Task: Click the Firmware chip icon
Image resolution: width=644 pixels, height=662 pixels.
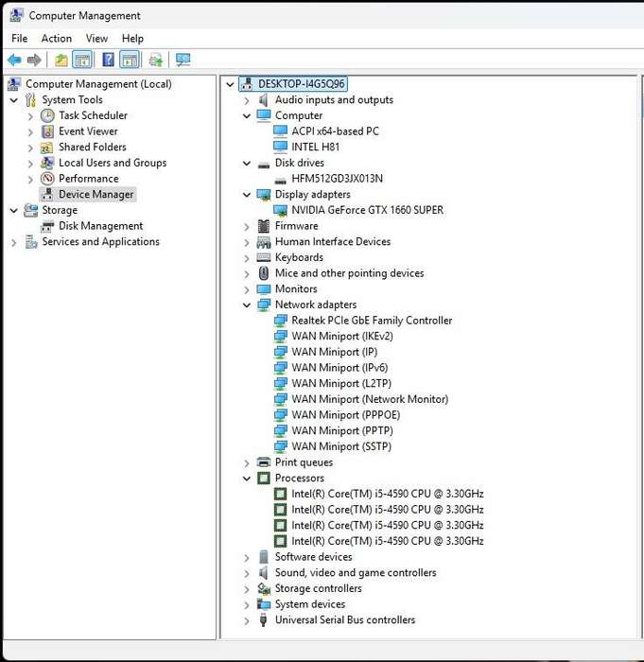Action: [x=264, y=226]
